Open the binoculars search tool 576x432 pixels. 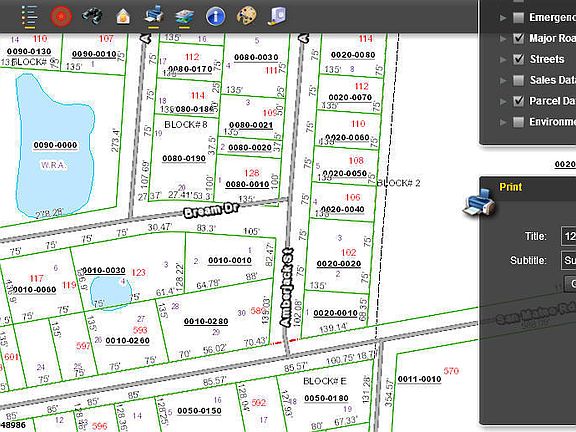click(x=92, y=16)
